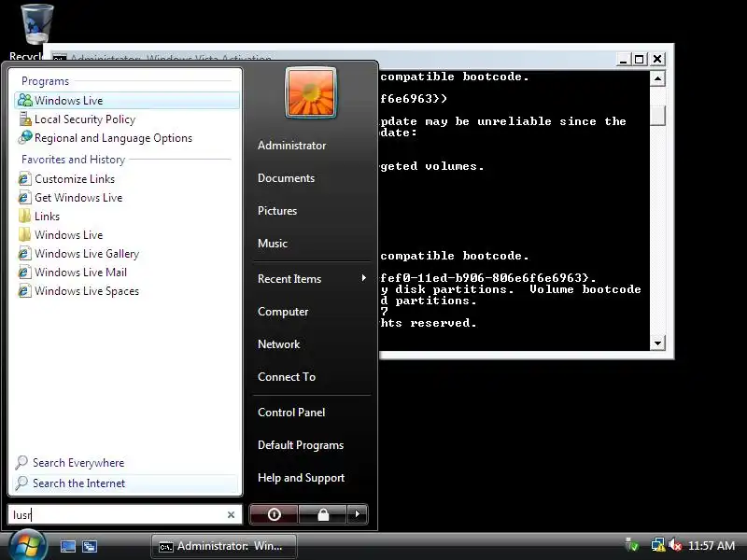Click the Regional and Language Options icon

[x=25, y=137]
